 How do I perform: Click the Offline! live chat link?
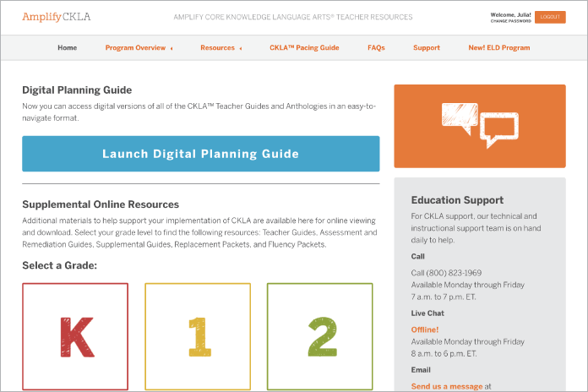(424, 329)
